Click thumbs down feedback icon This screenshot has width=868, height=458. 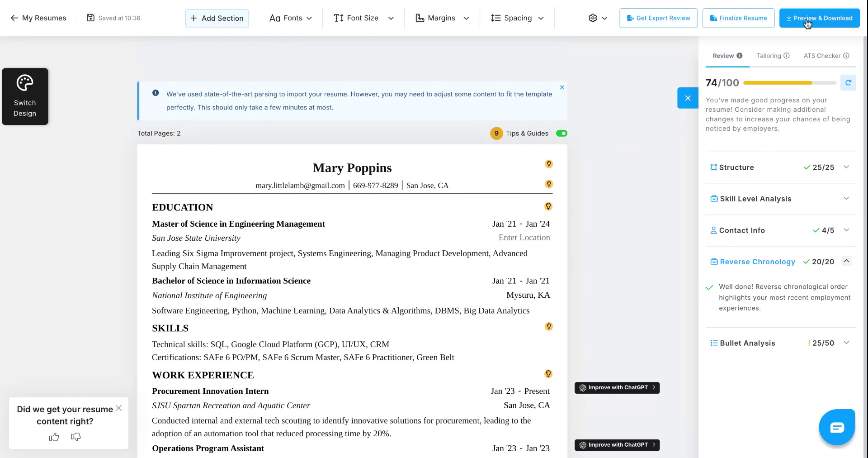pyautogui.click(x=76, y=437)
